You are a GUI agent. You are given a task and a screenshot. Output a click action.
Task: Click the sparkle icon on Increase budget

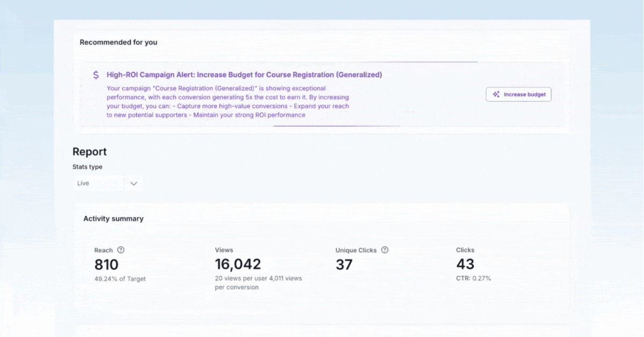496,94
